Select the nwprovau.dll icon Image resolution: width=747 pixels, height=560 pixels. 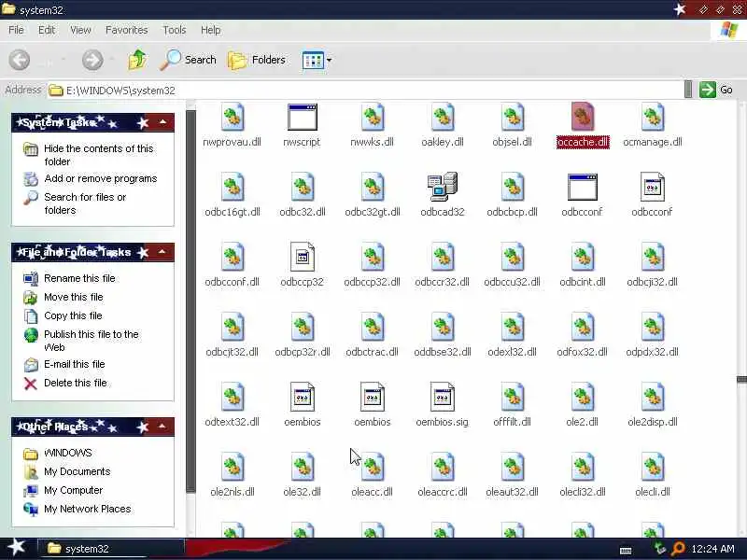232,118
